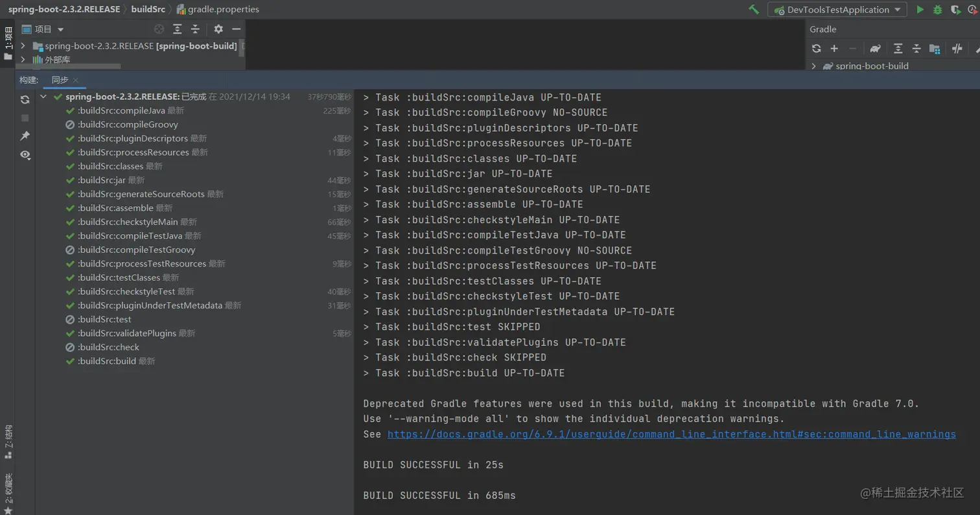
Task: Click the stop square icon in build toolbar
Action: pyautogui.click(x=25, y=117)
